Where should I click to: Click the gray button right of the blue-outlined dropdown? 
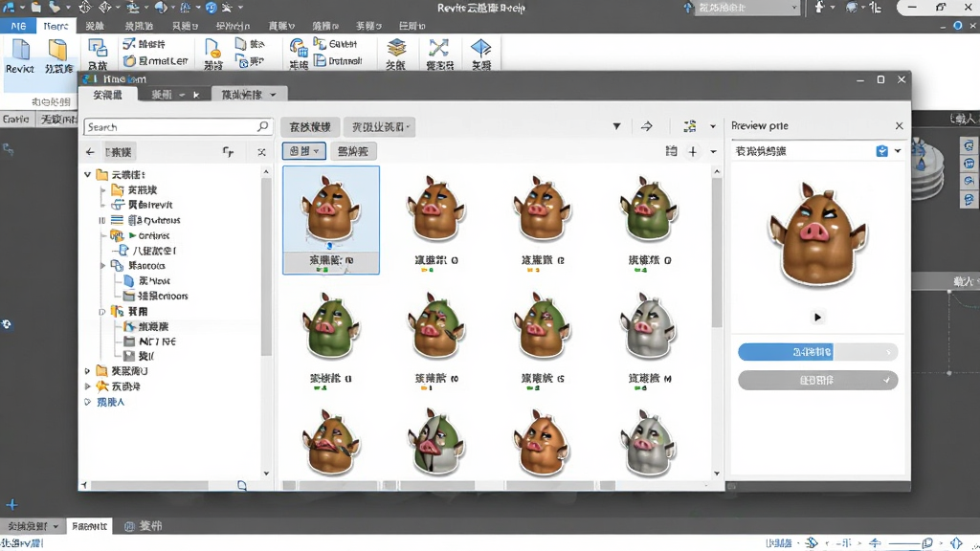click(x=353, y=151)
